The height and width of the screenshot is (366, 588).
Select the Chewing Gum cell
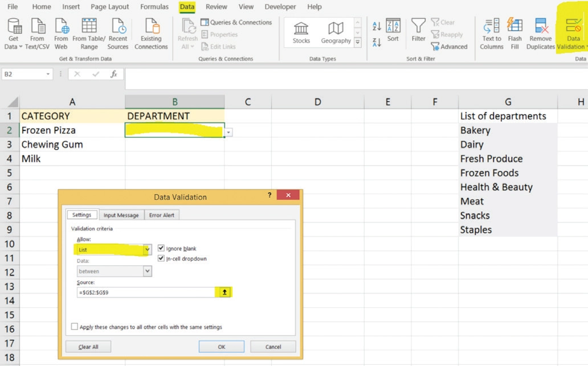(x=72, y=144)
